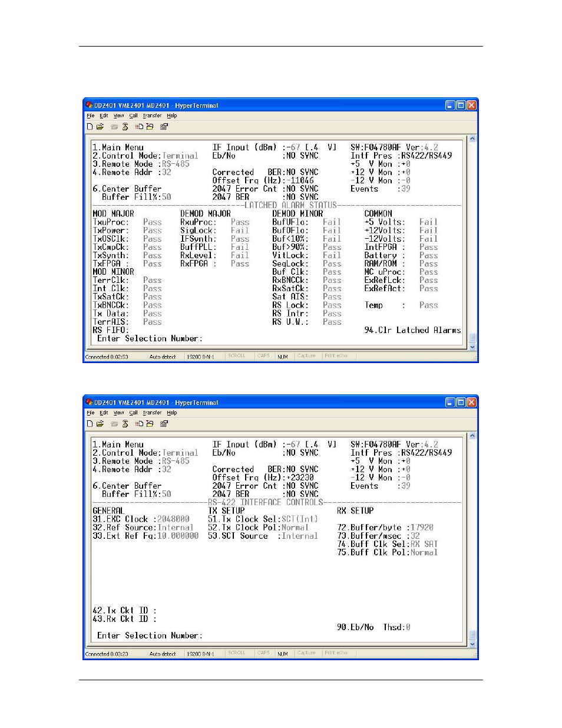Click Properties icon in Latched Alarm Status window
562x728 pixels.
[x=164, y=126]
